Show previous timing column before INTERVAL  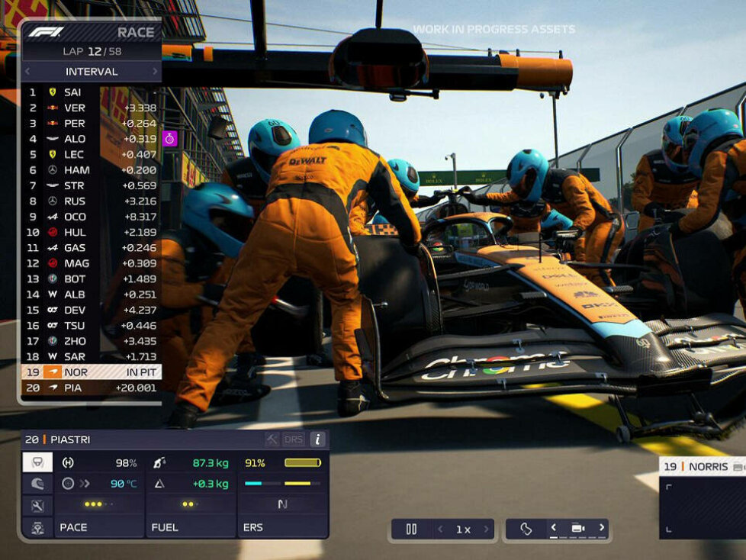coord(27,72)
